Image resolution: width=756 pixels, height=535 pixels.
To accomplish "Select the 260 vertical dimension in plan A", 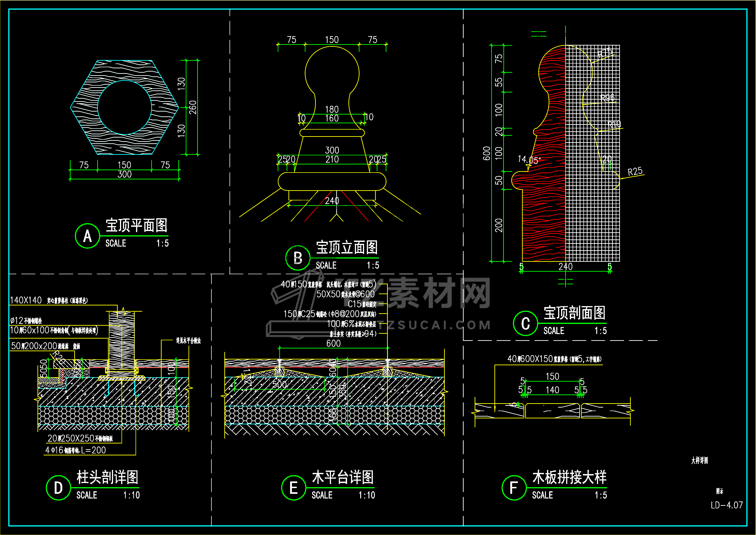I will click(193, 107).
